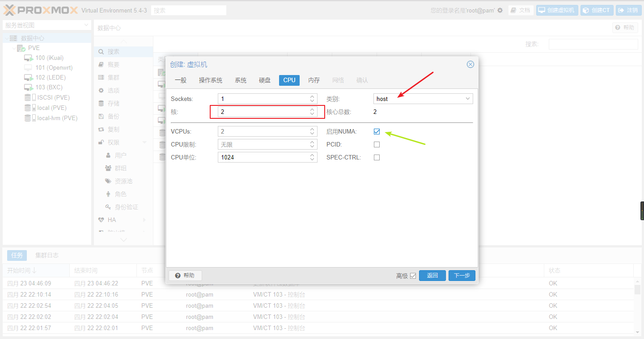Image resolution: width=644 pixels, height=339 pixels.
Task: Switch to the 操作系统 tab
Action: (x=211, y=80)
